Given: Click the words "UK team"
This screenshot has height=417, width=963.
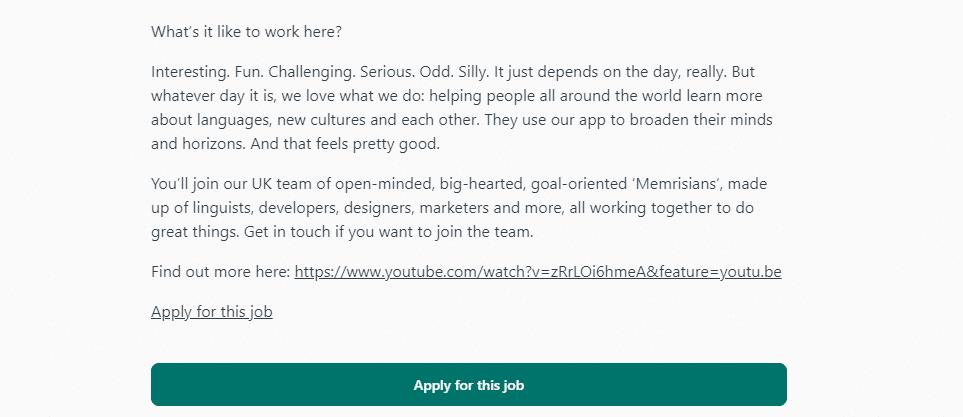Looking at the screenshot, I should tap(276, 184).
